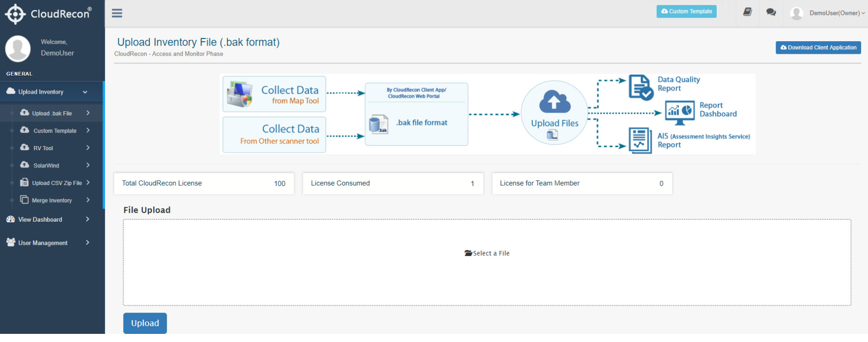Click License for Team Member card
Viewport: 868px width, 342px height.
tap(582, 183)
